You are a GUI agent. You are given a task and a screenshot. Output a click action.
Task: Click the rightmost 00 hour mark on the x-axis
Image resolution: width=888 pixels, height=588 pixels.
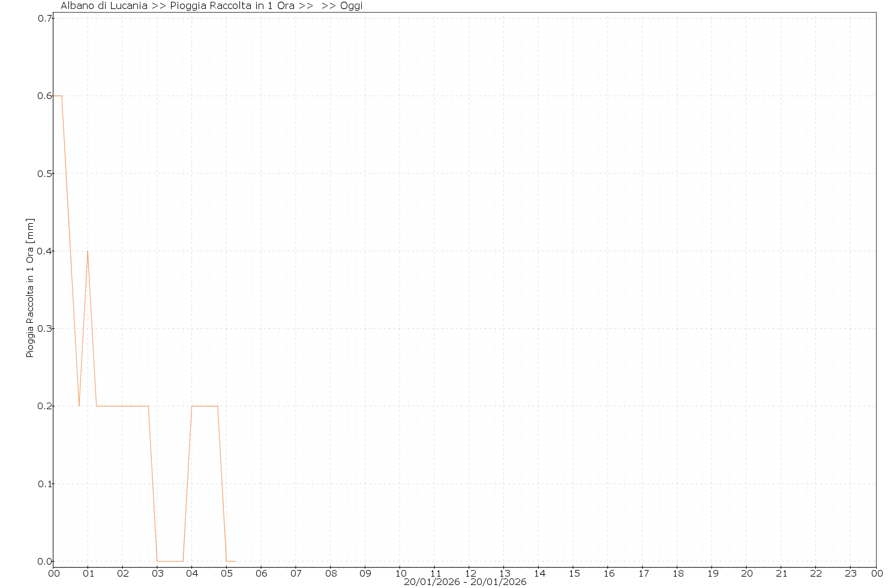(x=877, y=573)
